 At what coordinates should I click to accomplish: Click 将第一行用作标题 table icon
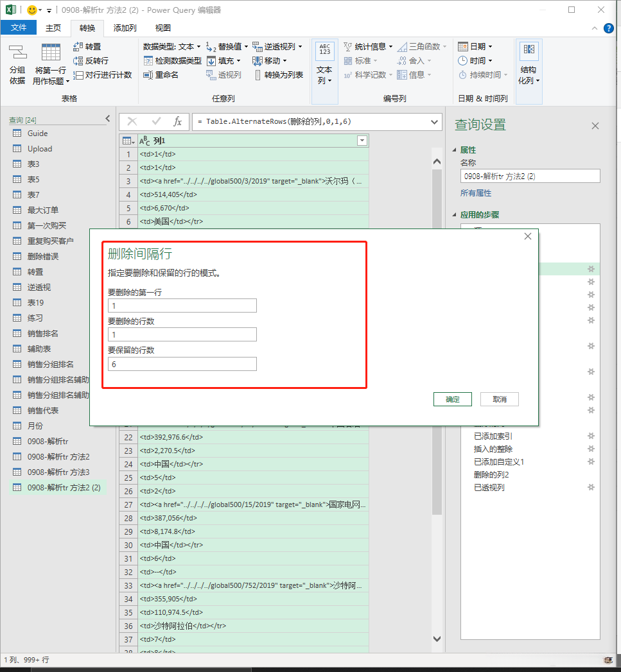coord(51,52)
